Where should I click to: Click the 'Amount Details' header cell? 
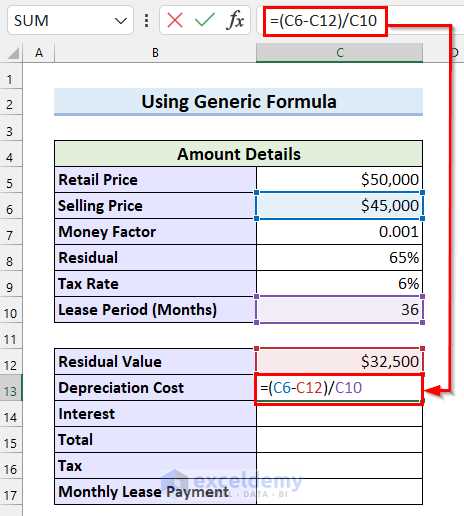pos(239,154)
